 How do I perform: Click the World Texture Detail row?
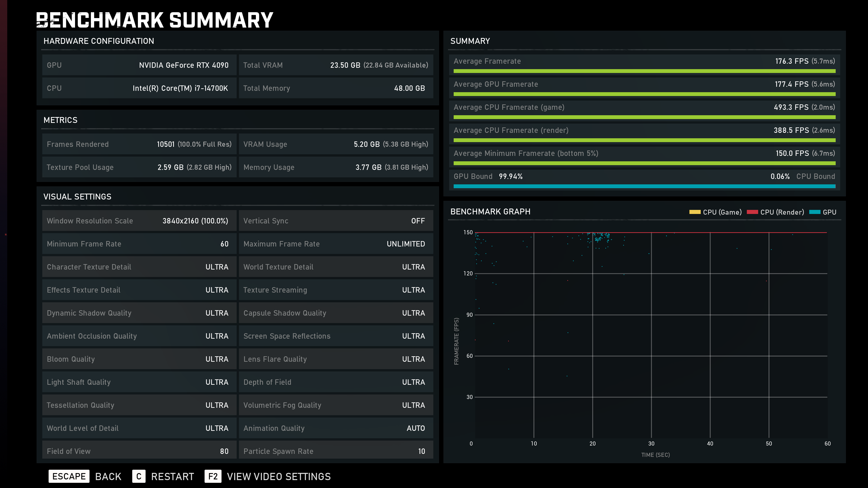[x=336, y=267]
